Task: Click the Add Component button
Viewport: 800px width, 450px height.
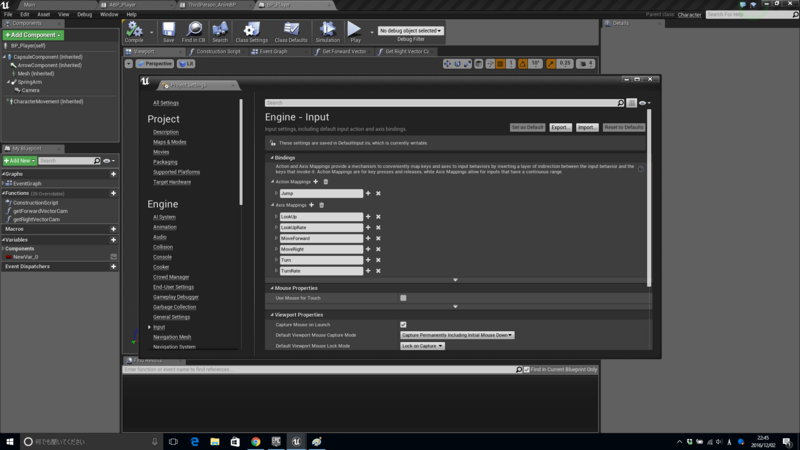Action: [33, 35]
